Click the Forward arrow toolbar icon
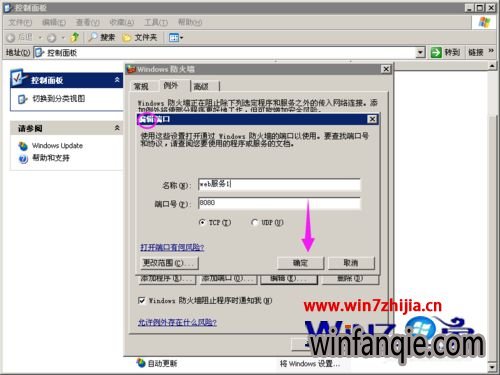500x375 pixels. [x=51, y=38]
